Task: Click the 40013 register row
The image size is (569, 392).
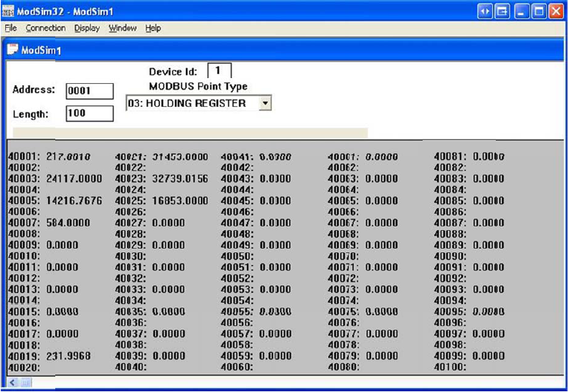Action: [43, 290]
